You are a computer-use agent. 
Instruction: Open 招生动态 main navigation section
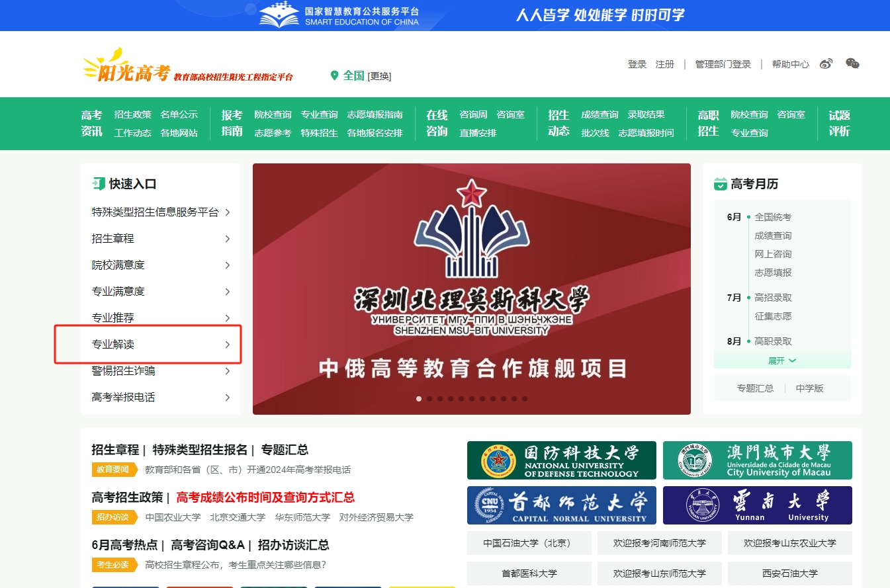pyautogui.click(x=558, y=123)
